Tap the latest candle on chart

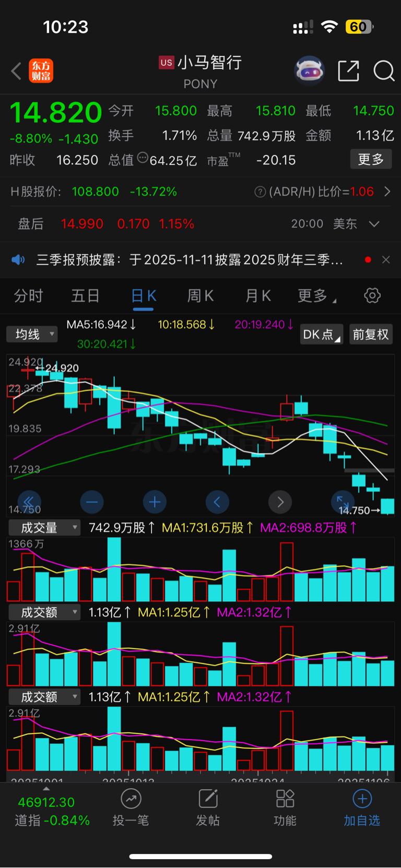pyautogui.click(x=387, y=506)
